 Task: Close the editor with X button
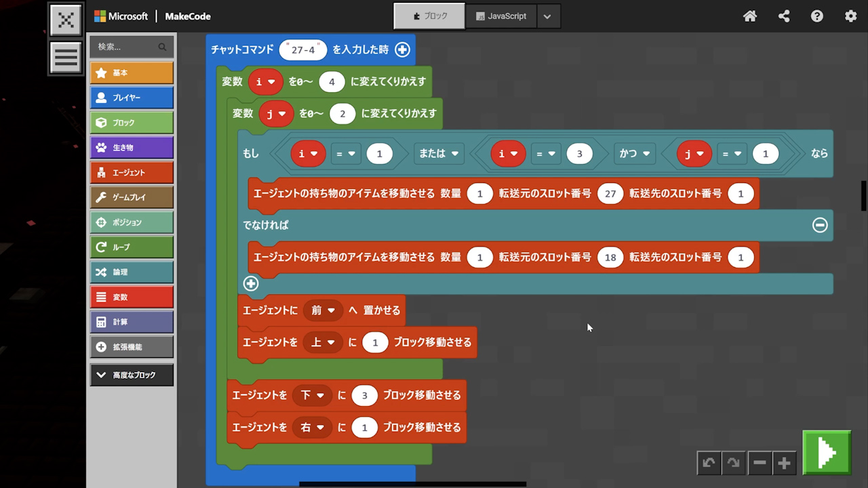[66, 20]
